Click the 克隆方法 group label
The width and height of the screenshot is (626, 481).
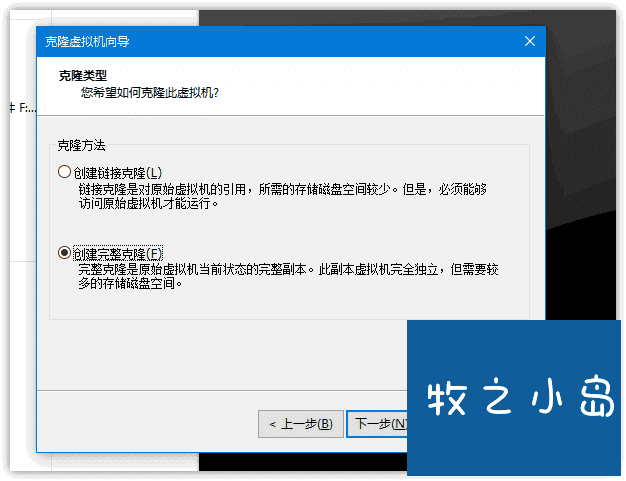pos(81,145)
